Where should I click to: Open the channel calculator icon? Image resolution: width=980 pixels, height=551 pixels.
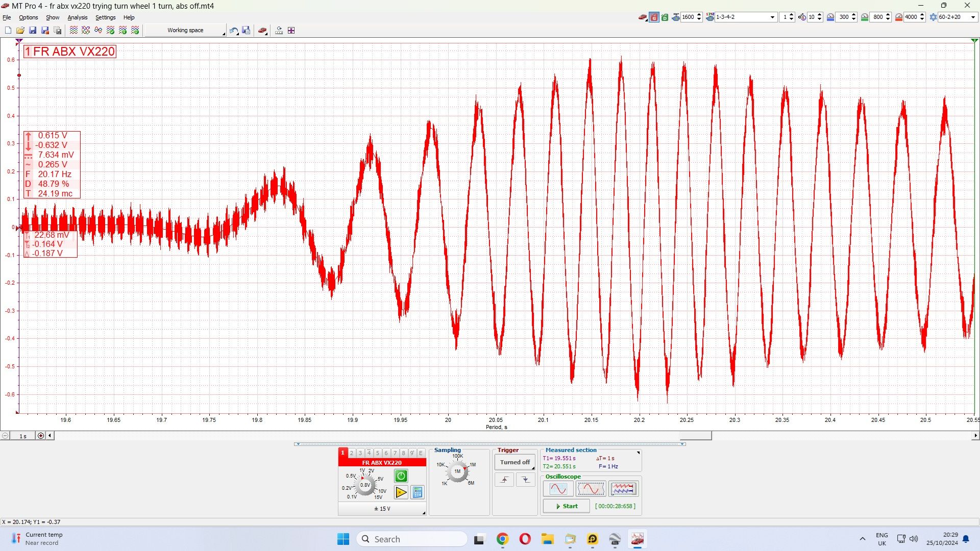click(x=418, y=492)
